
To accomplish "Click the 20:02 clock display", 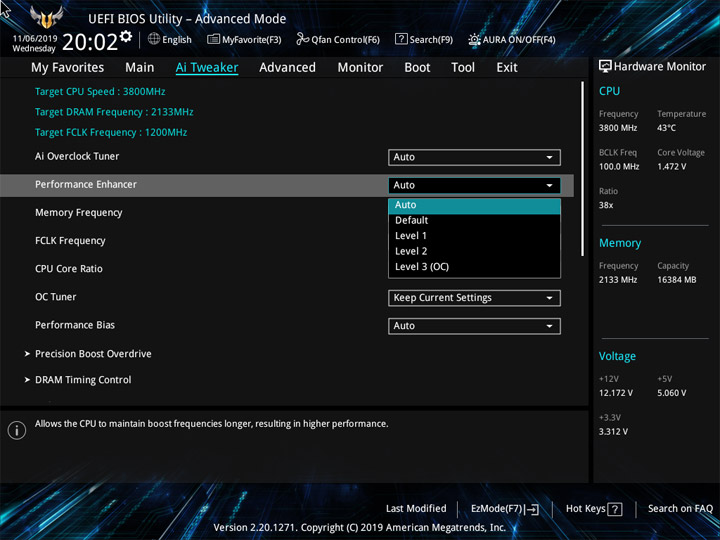I will [90, 42].
